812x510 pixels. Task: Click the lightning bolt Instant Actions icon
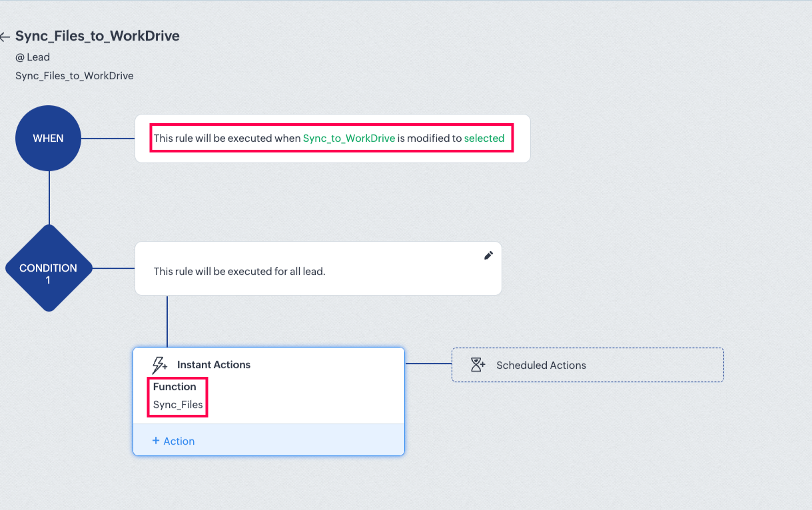coord(160,365)
